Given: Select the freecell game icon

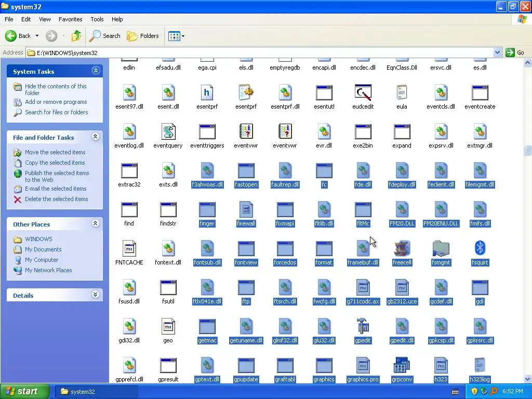Looking at the screenshot, I should click(x=402, y=248).
